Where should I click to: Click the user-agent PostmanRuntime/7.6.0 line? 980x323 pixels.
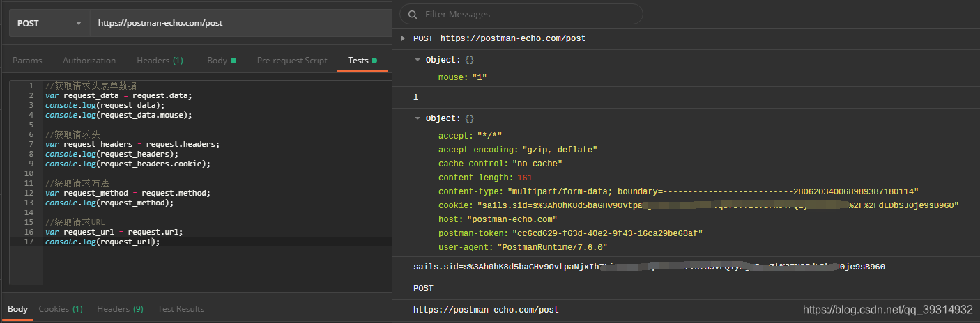pos(523,247)
